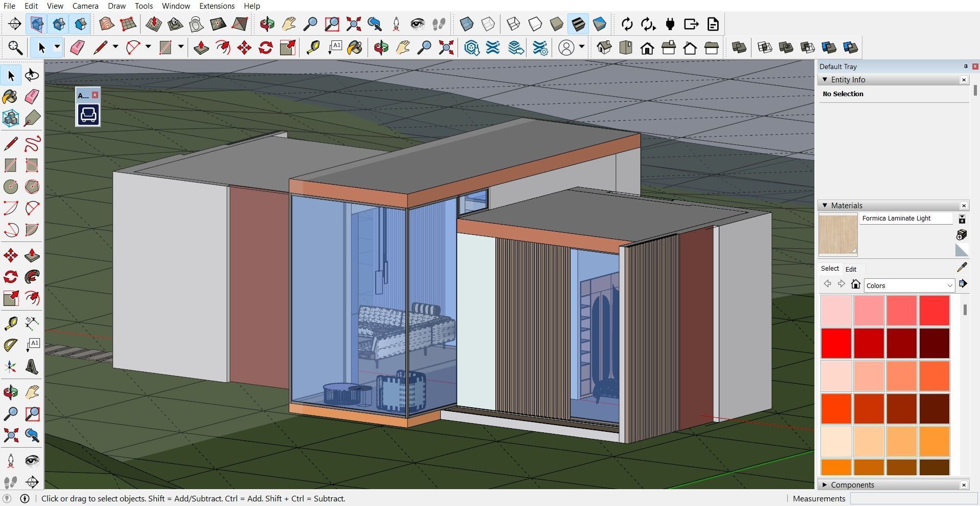Image resolution: width=980 pixels, height=506 pixels.
Task: Choose the Paint Bucket tool in left toolbar
Action: point(10,97)
